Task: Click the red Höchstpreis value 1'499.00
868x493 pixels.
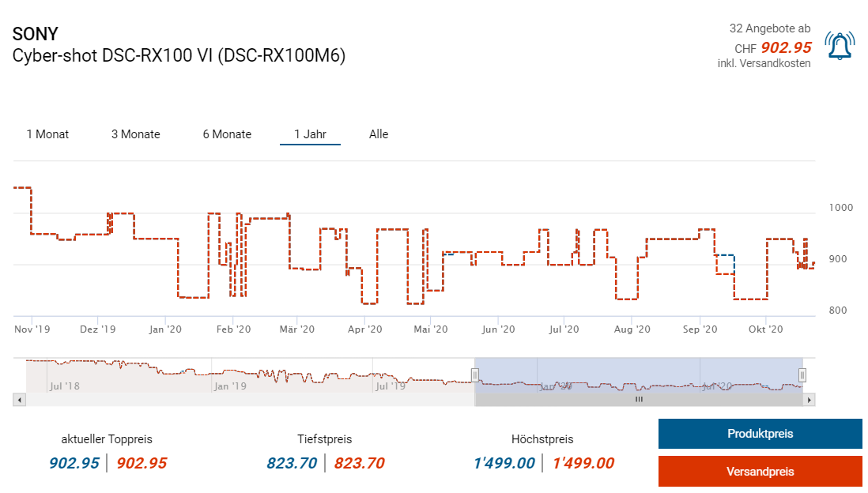Action: click(582, 463)
